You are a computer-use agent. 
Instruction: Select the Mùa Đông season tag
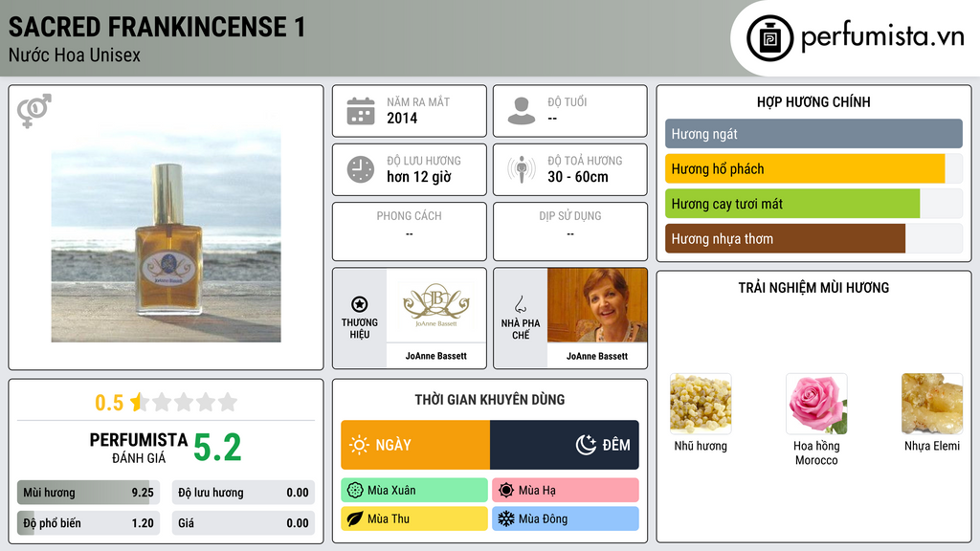click(566, 518)
